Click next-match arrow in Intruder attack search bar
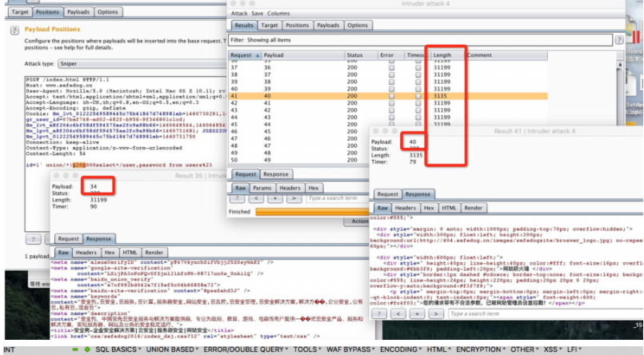 pos(294,198)
